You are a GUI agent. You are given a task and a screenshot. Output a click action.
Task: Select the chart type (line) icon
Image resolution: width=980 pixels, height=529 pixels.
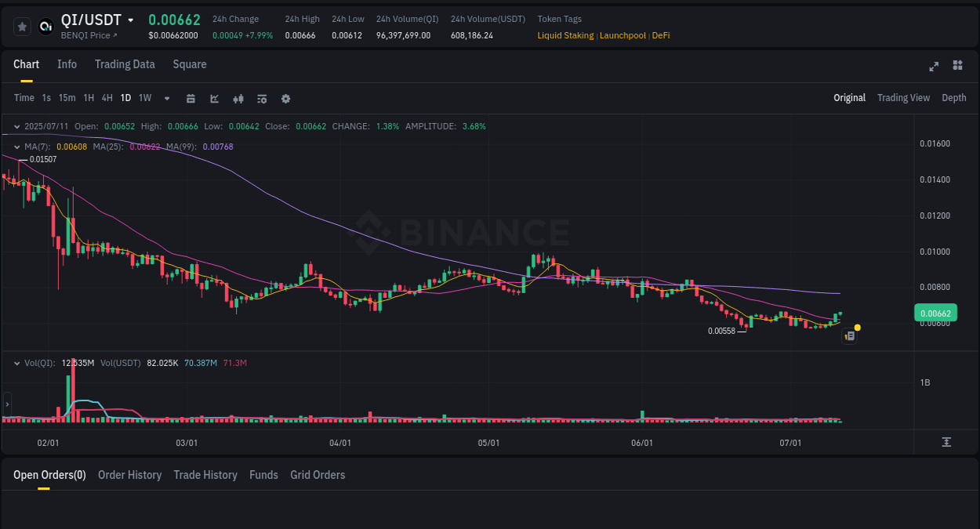(213, 98)
